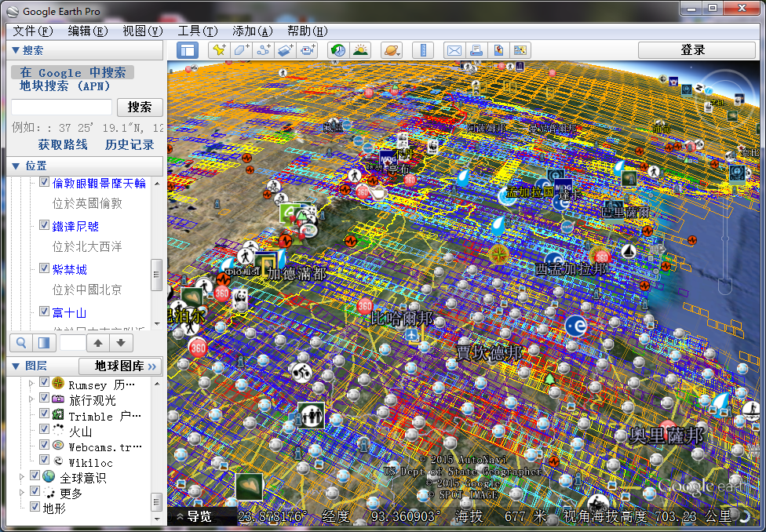Expand the 更多 layer tree node

[x=22, y=492]
